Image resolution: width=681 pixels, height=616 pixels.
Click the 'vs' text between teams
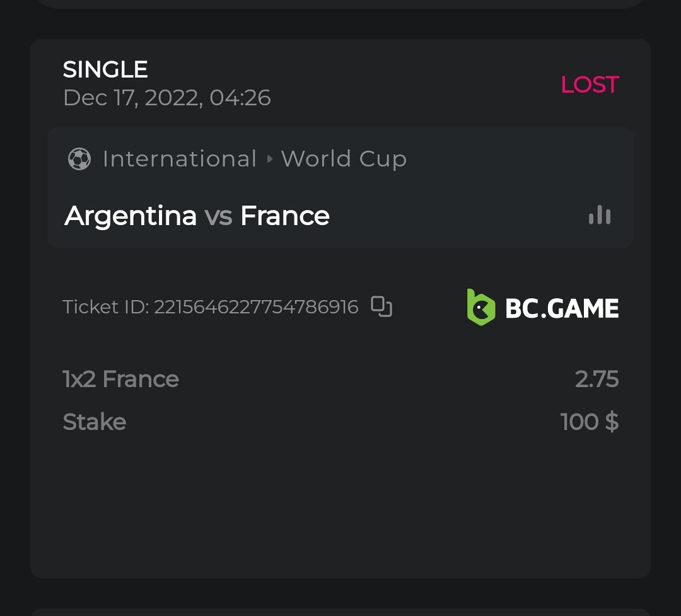(x=218, y=216)
